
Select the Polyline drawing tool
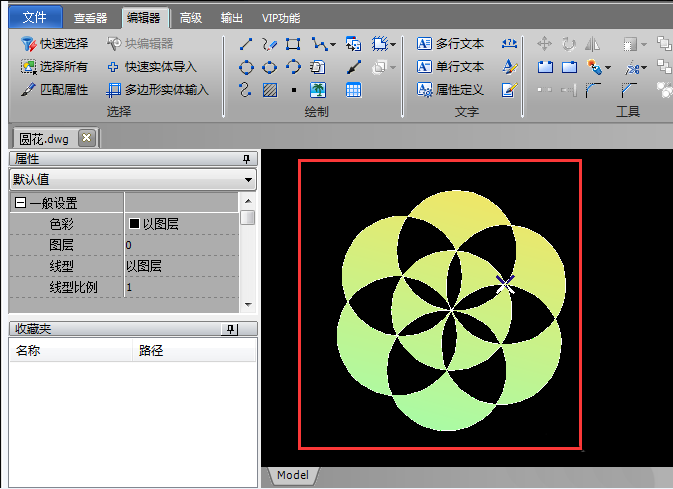pyautogui.click(x=319, y=44)
